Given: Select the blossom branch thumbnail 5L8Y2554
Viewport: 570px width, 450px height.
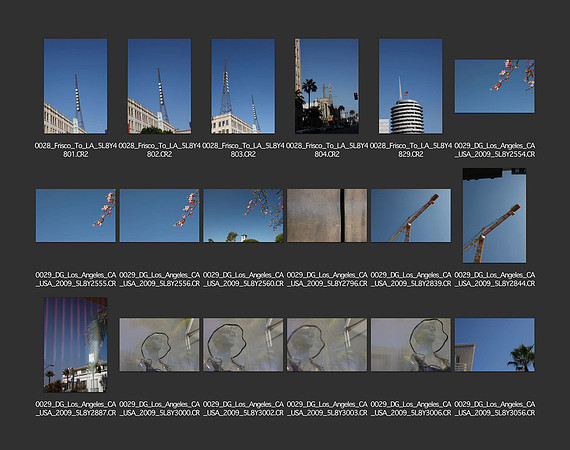Looking at the screenshot, I should click(494, 86).
